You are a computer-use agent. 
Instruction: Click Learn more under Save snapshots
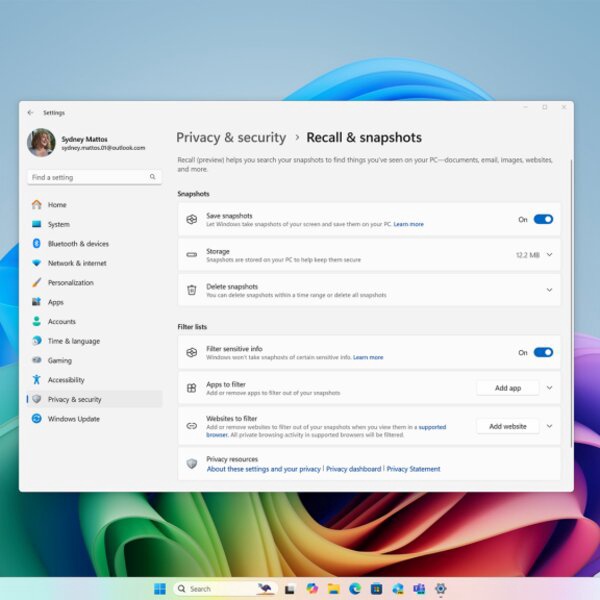tap(408, 224)
